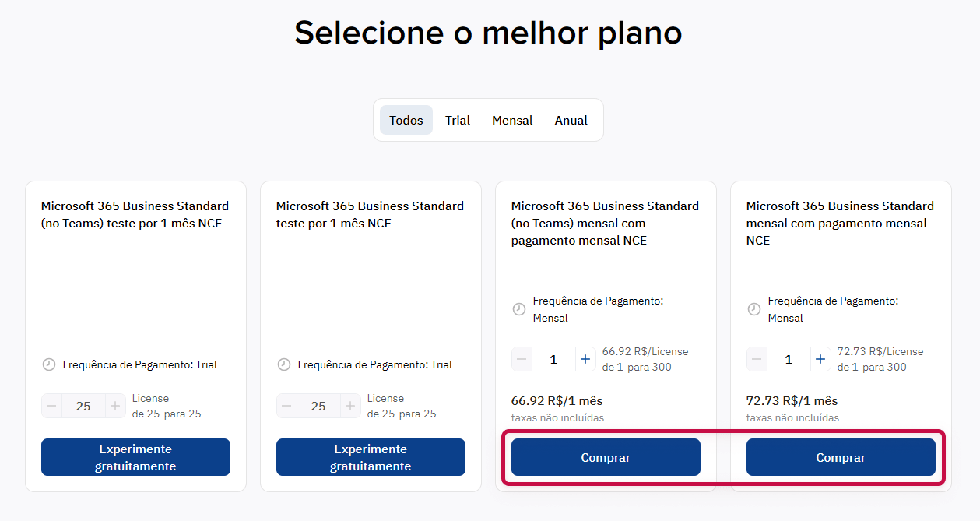Click the clock icon showing Trial frequency
This screenshot has width=980, height=521.
47,364
